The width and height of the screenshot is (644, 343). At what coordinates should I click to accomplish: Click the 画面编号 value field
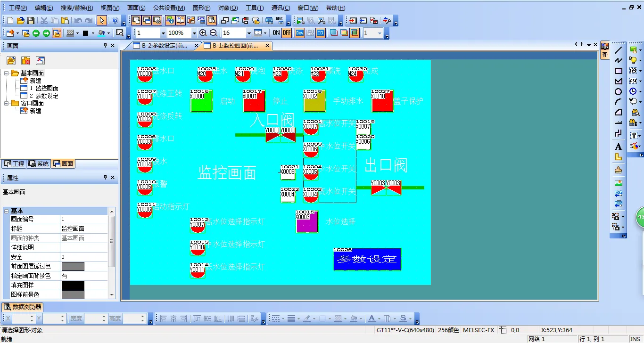pos(84,219)
